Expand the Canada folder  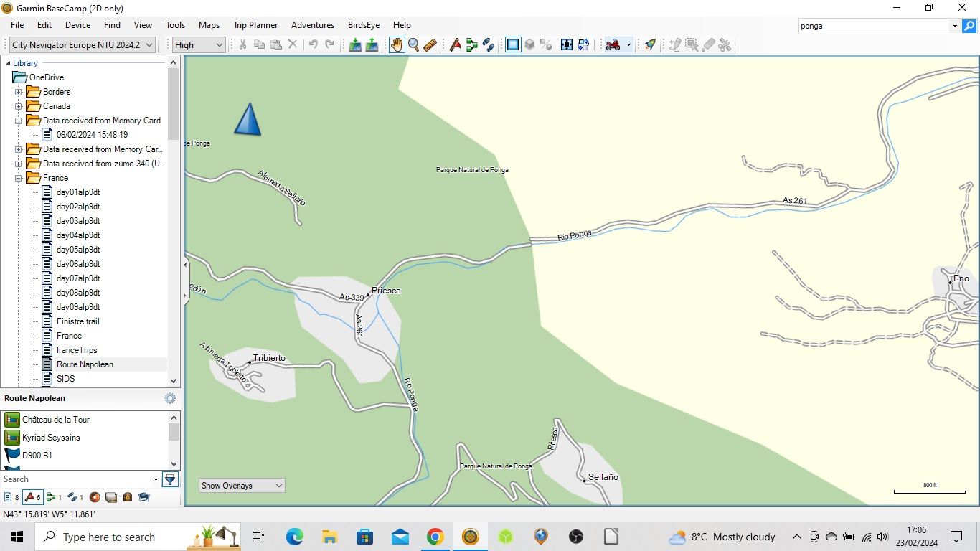pyautogui.click(x=19, y=106)
